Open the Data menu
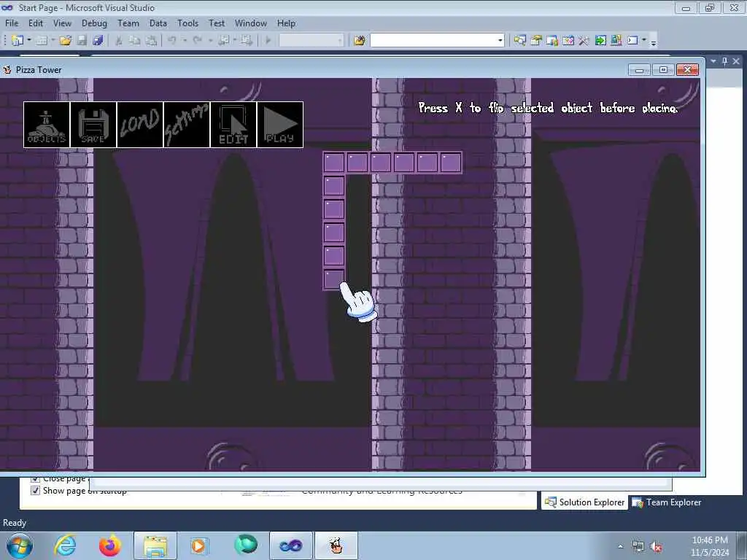This screenshot has width=747, height=560. click(158, 23)
